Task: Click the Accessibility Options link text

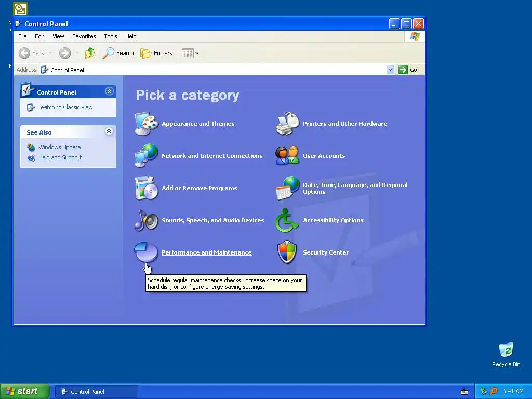Action: 333,220
